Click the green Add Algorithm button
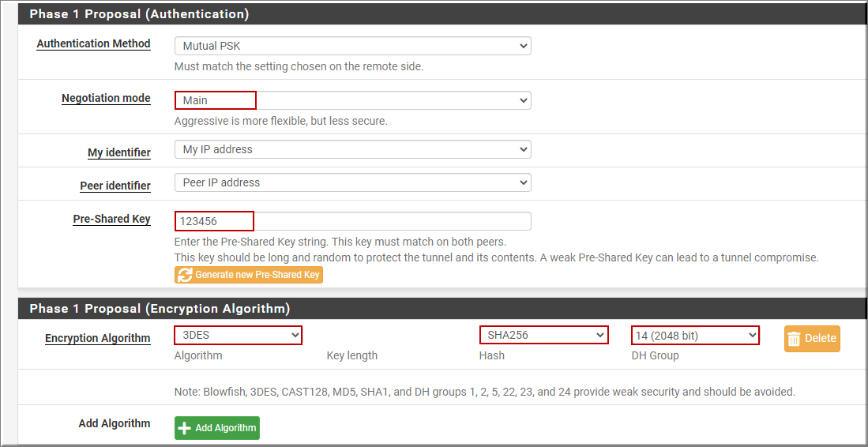 (x=217, y=428)
